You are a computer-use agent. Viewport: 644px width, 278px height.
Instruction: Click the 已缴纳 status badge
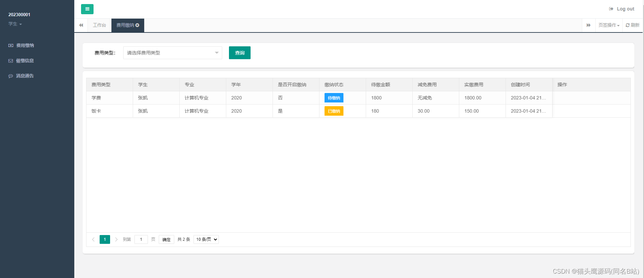point(334,111)
